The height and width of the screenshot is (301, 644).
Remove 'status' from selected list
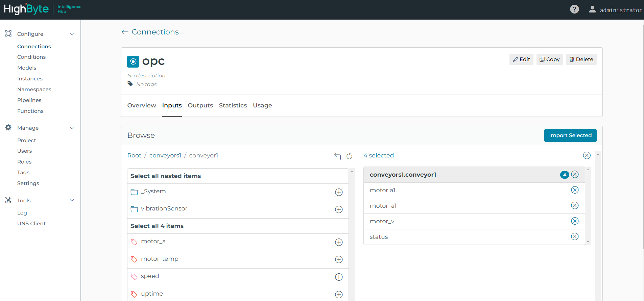575,236
